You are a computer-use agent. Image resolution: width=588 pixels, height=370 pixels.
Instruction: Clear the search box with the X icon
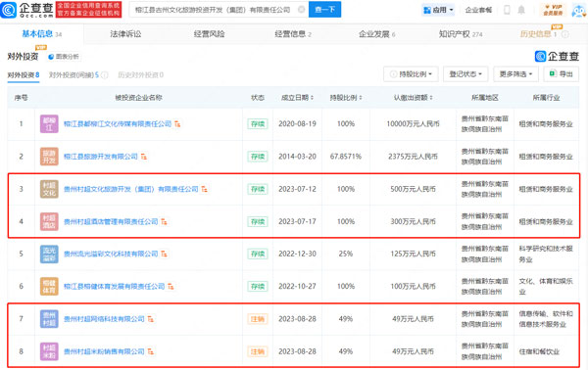coord(301,10)
